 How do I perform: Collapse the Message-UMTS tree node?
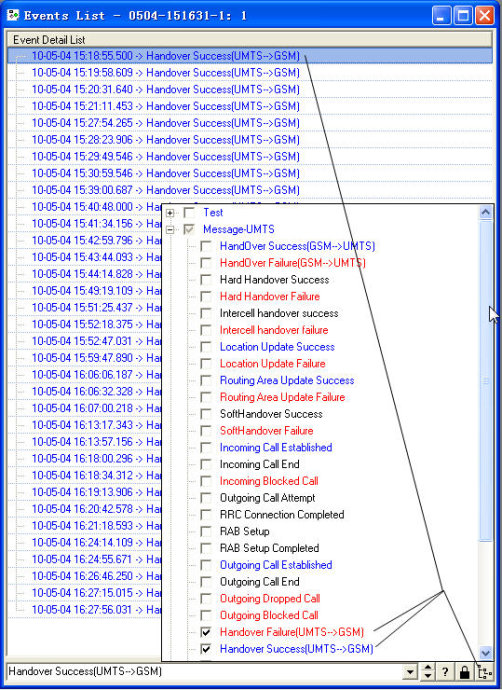pos(170,230)
